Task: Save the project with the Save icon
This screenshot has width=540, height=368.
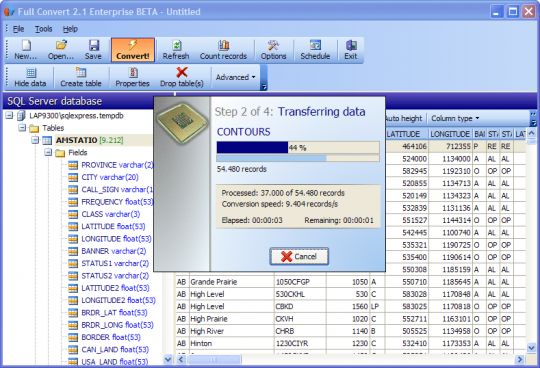Action: pos(93,50)
